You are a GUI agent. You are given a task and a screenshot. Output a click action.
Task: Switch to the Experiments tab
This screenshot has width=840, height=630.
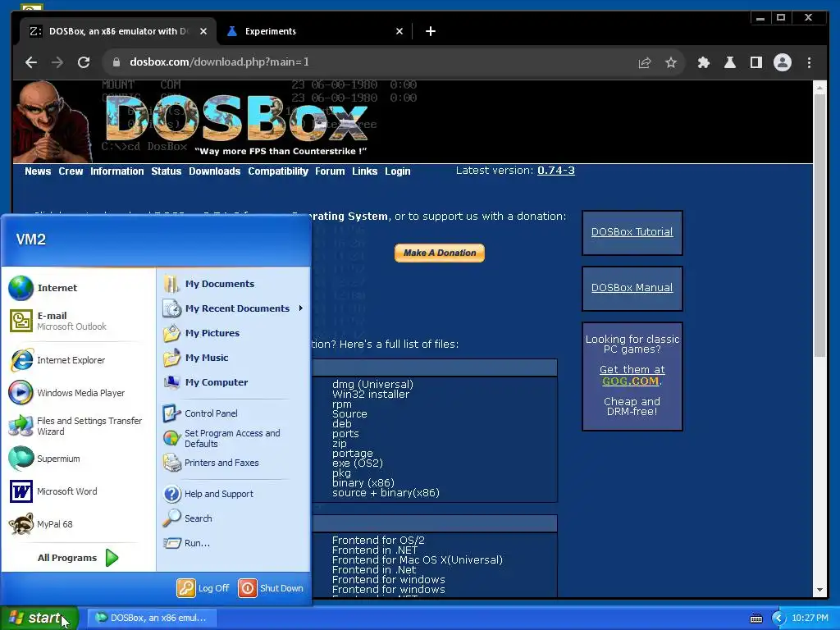[x=315, y=31]
